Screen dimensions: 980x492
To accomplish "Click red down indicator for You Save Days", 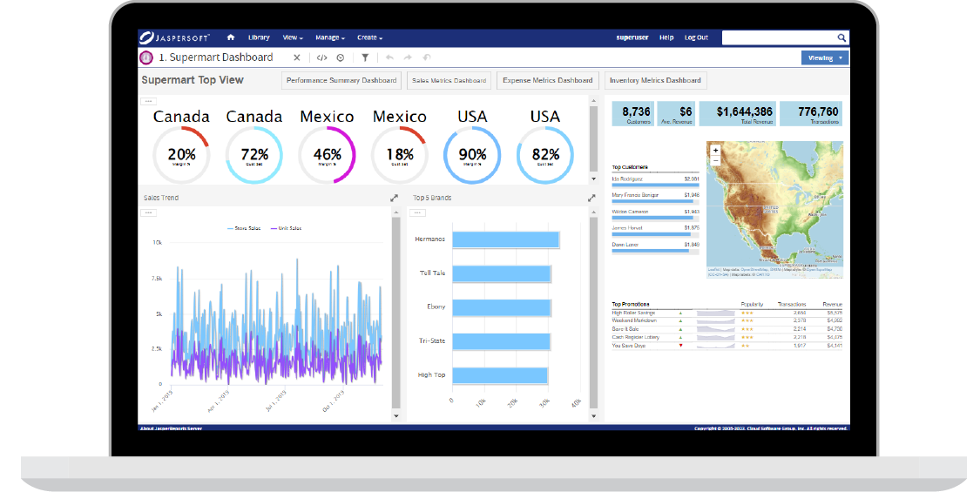I will coord(680,346).
